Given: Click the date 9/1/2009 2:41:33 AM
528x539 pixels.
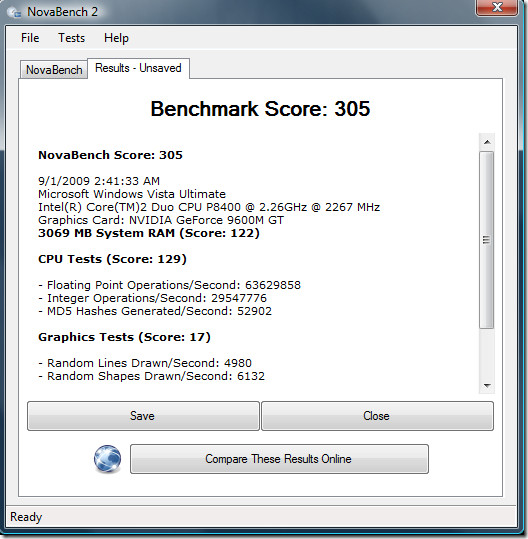Looking at the screenshot, I should [99, 181].
